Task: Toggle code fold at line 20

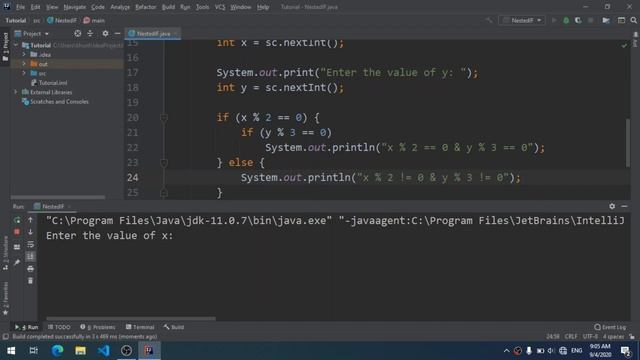Action: pos(164,118)
